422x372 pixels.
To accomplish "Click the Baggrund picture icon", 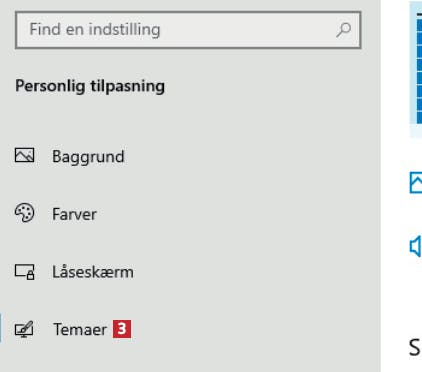I will point(24,155).
